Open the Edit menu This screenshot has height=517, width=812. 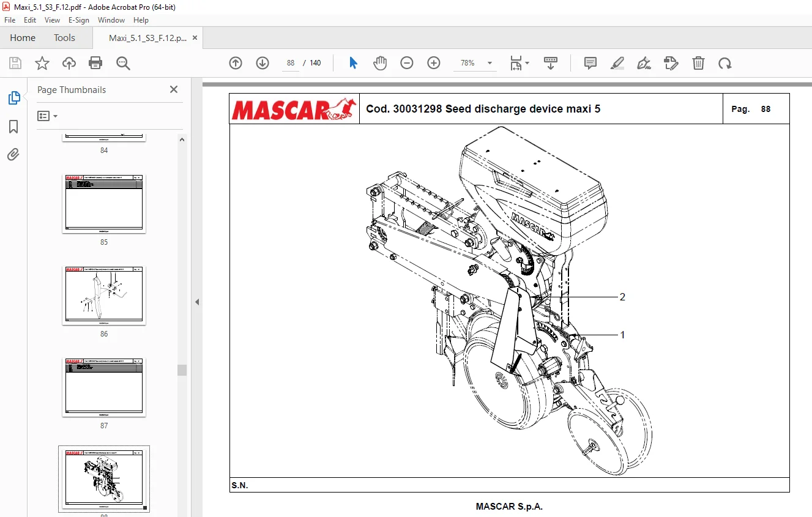tap(30, 20)
